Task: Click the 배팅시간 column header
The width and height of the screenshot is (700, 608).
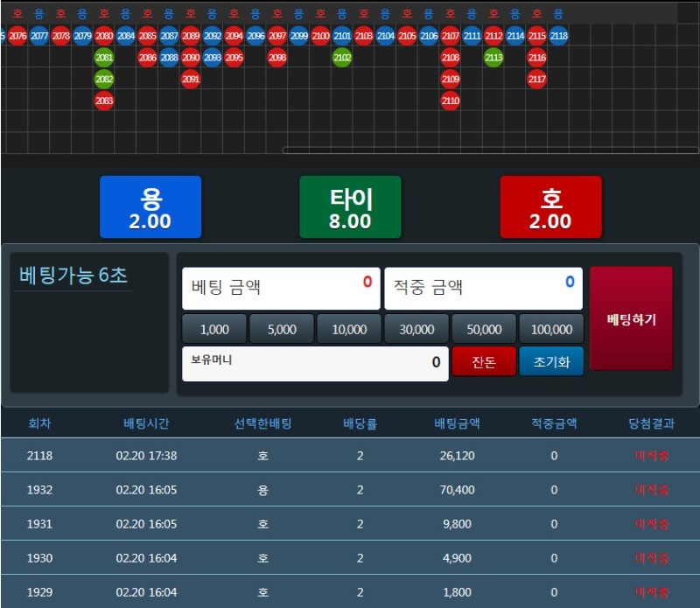Action: coord(146,423)
